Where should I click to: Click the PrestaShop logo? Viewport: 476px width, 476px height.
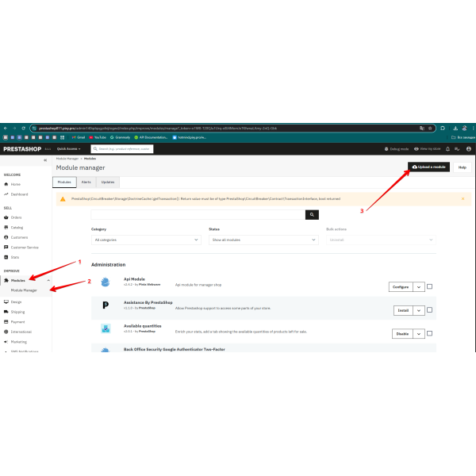click(x=22, y=149)
